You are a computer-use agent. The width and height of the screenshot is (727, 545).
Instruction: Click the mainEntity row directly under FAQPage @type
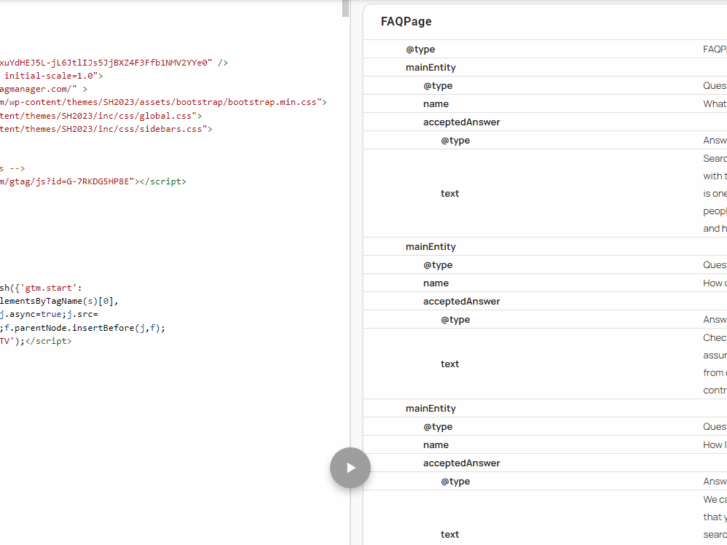(x=545, y=67)
